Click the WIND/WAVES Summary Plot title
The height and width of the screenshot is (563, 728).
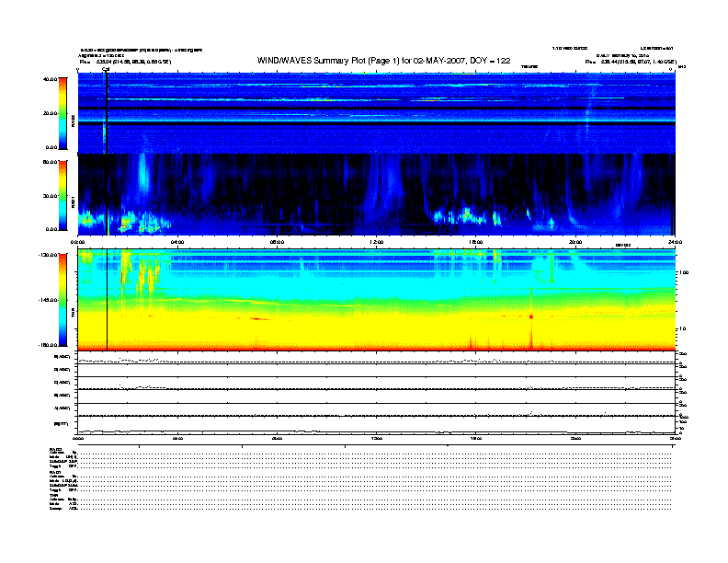click(383, 61)
